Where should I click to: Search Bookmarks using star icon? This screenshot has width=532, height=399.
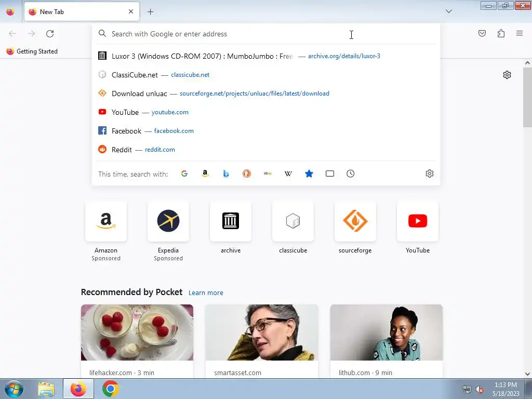pyautogui.click(x=309, y=174)
